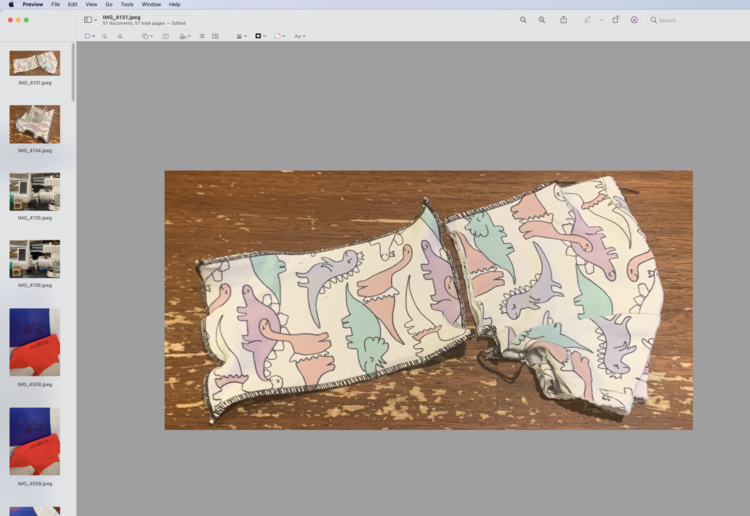Select the Highlight pen tool
Image resolution: width=750 pixels, height=516 pixels.
tap(587, 20)
